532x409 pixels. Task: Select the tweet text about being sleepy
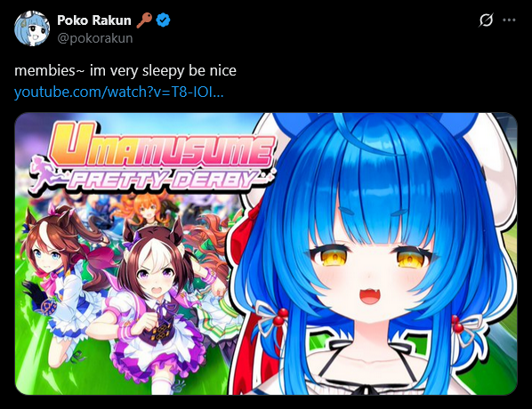125,71
